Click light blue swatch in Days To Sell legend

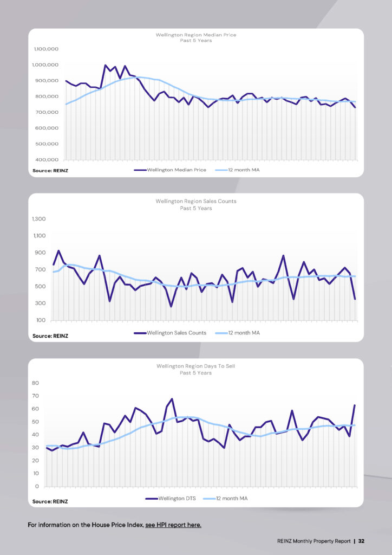pos(208,498)
